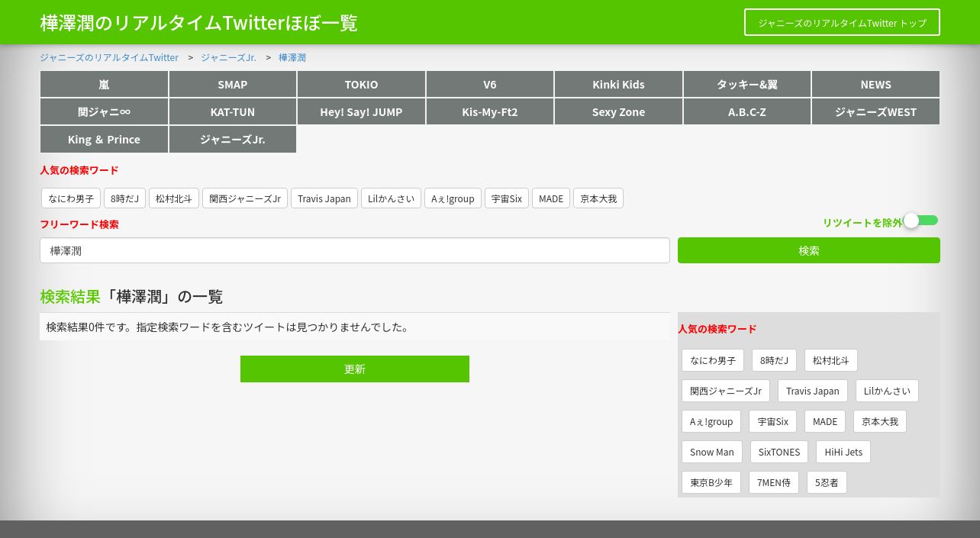
Task: Open the 樺澤潤 breadcrumb link
Action: 292,57
